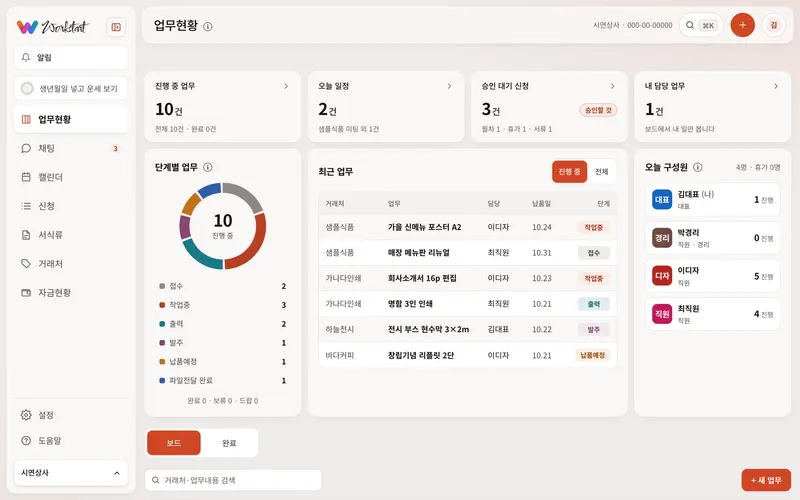Click the 김대표 대표 avatar icon
Screen dimensions: 800x500
pyautogui.click(x=662, y=199)
